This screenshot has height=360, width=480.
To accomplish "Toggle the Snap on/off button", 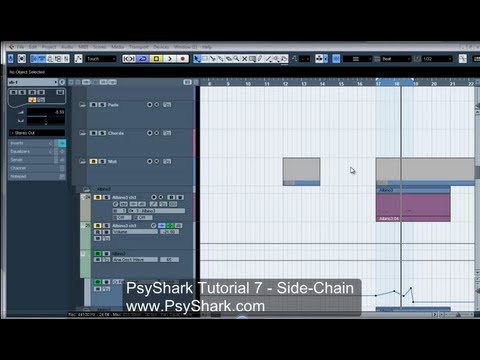I will pyautogui.click(x=336, y=59).
